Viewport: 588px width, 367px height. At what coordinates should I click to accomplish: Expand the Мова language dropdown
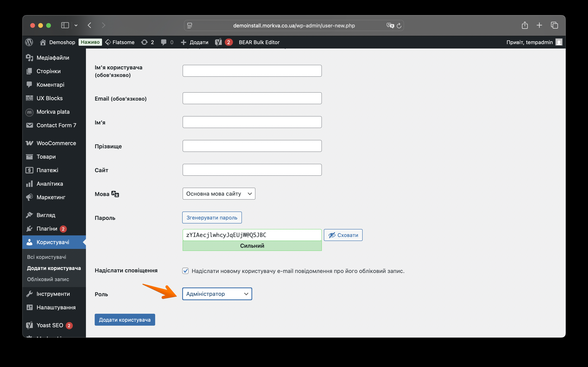(219, 194)
